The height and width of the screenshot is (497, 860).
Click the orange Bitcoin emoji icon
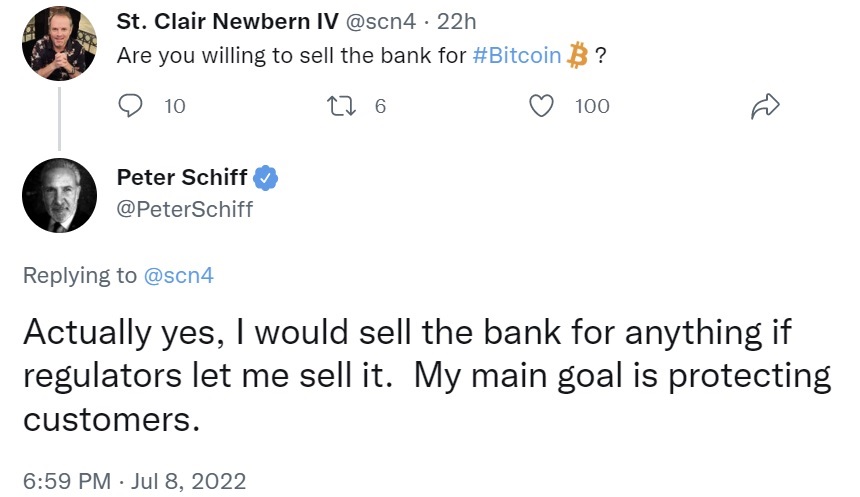[x=577, y=55]
